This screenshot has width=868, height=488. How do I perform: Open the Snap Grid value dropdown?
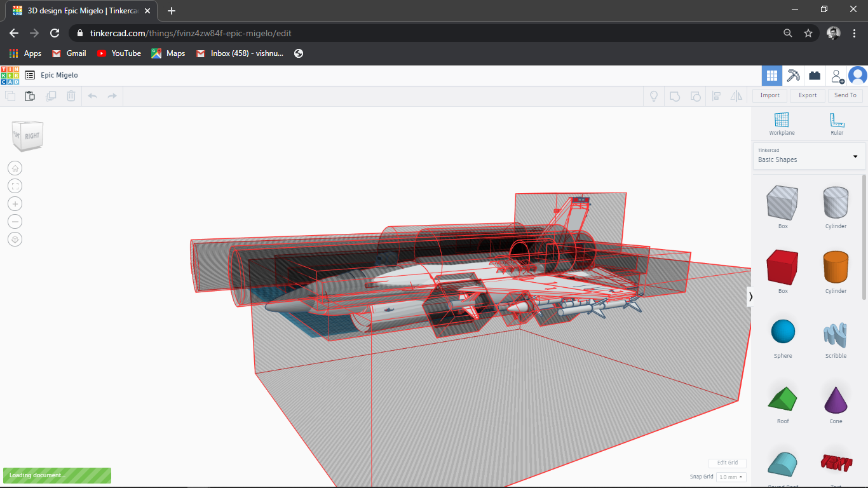pyautogui.click(x=731, y=477)
